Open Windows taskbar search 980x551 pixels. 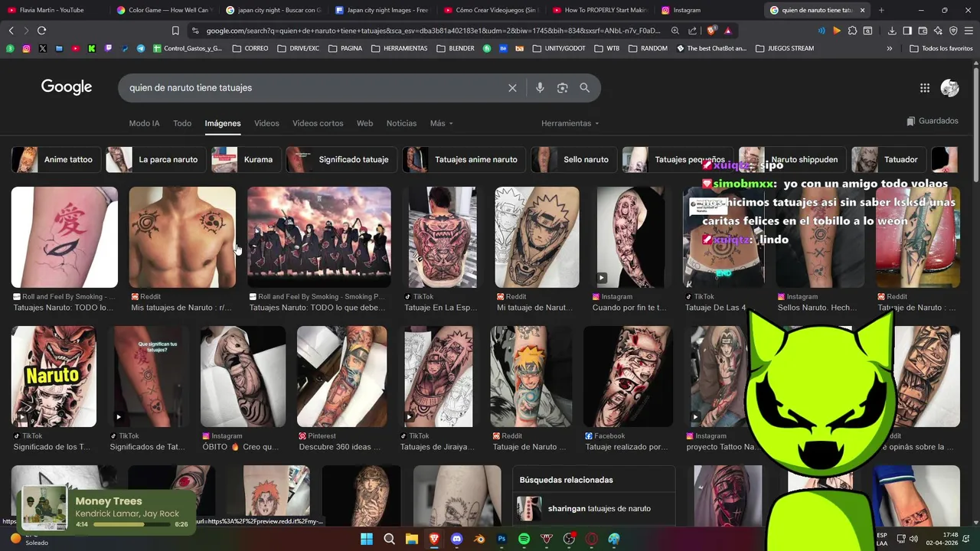coord(389,539)
